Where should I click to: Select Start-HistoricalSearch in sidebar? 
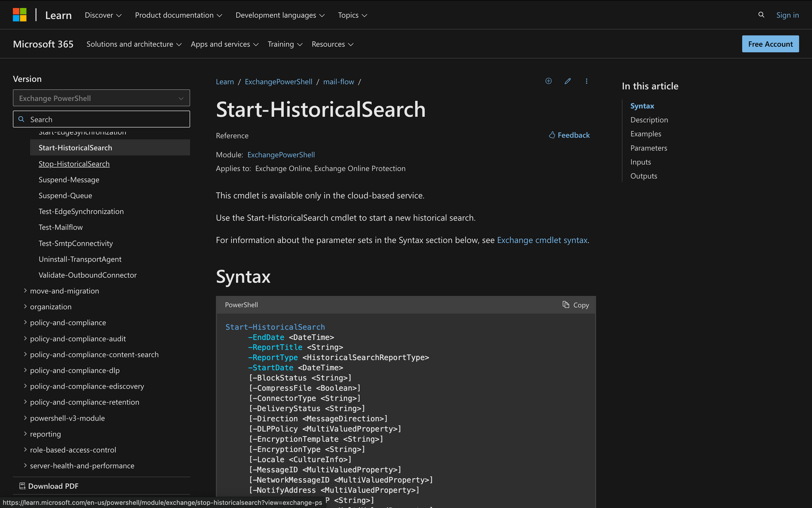click(110, 148)
